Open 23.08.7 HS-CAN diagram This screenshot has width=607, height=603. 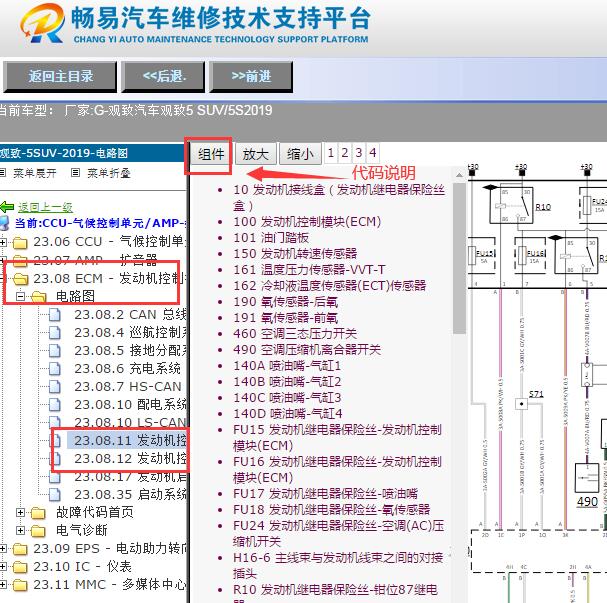128,387
